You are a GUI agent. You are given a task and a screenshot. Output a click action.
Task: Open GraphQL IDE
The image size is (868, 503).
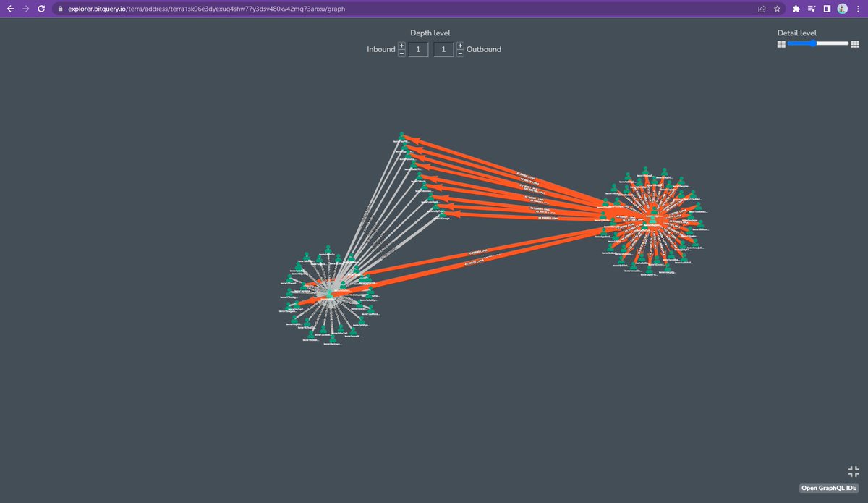829,489
